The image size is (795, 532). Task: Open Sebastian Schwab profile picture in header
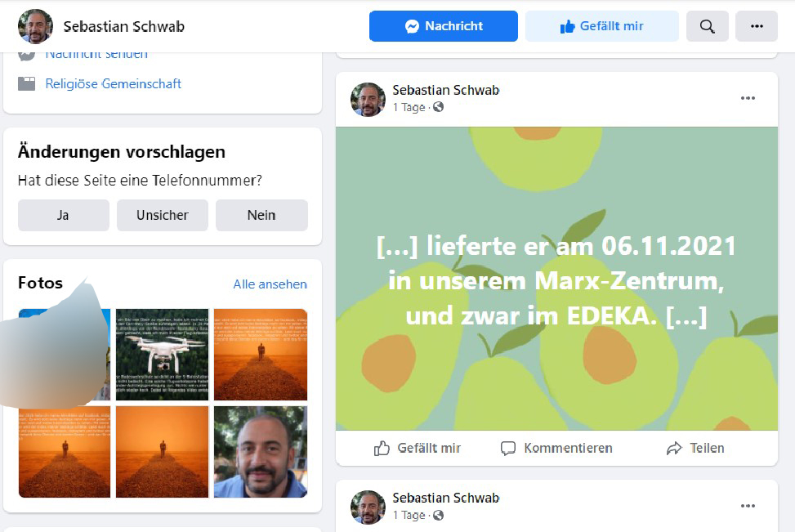(x=35, y=26)
